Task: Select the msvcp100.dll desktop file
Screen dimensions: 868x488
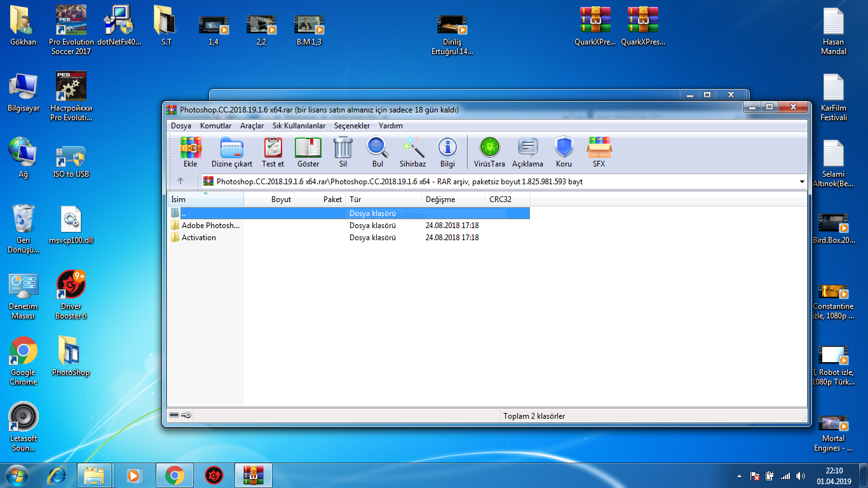Action: click(x=71, y=225)
